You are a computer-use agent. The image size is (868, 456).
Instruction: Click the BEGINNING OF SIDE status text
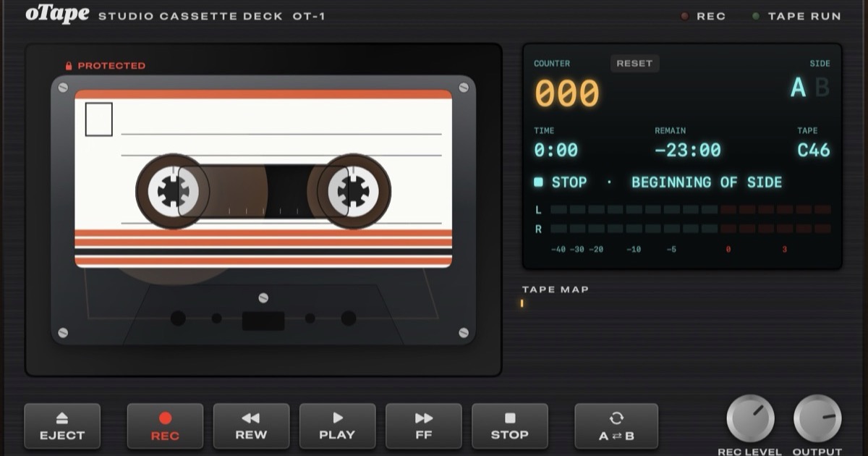coord(707,182)
